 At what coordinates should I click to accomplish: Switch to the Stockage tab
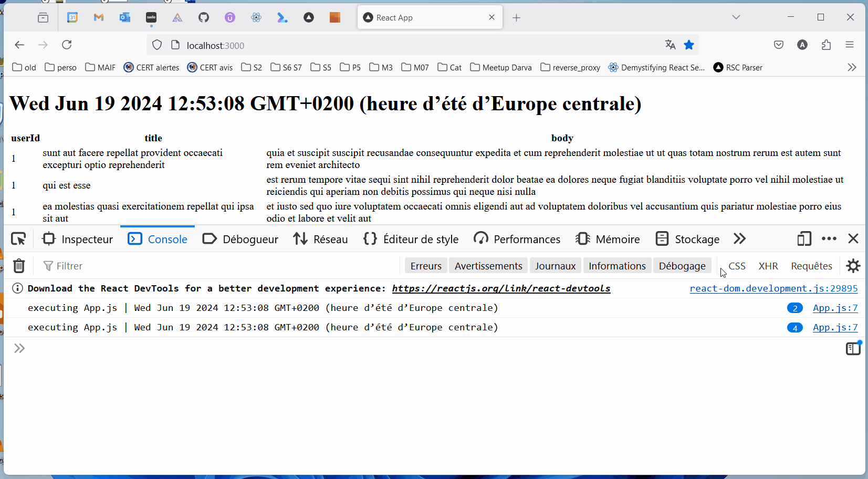pos(687,239)
